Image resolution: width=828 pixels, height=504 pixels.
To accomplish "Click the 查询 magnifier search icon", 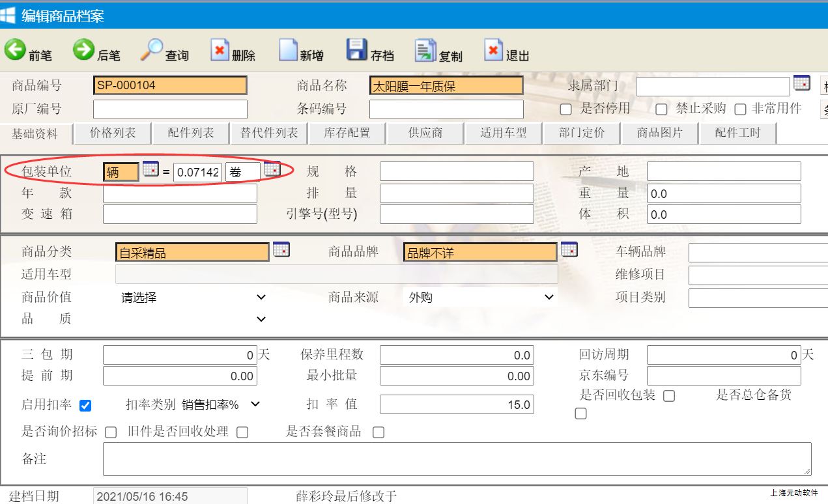I will pyautogui.click(x=153, y=49).
